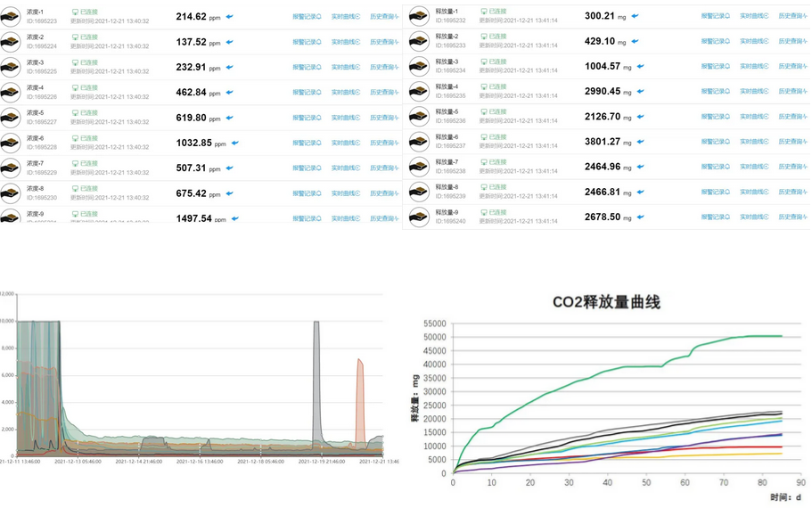Click the 已连接 status of 释放量-6
This screenshot has width=812, height=516.
484,137
